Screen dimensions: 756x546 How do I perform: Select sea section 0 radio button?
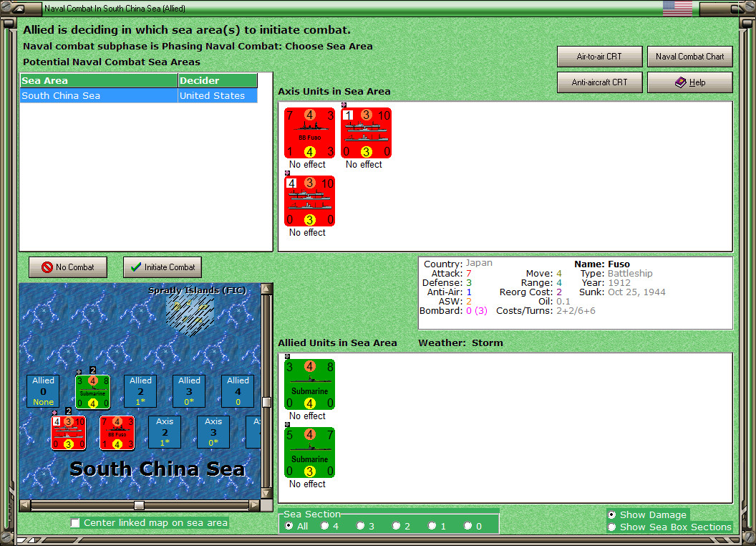[x=467, y=526]
